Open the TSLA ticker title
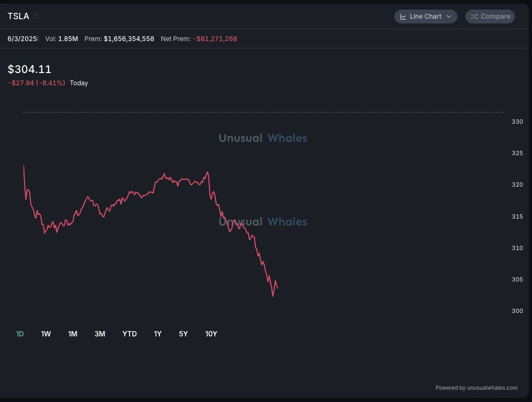 coord(18,17)
